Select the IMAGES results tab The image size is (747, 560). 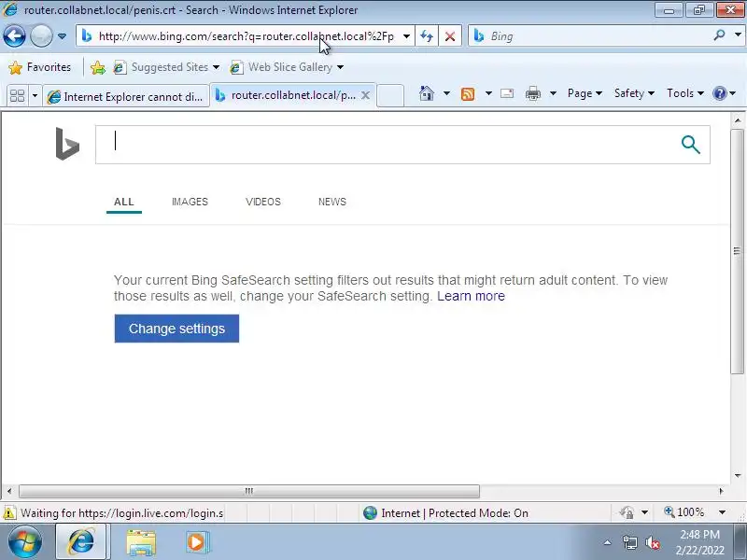190,202
